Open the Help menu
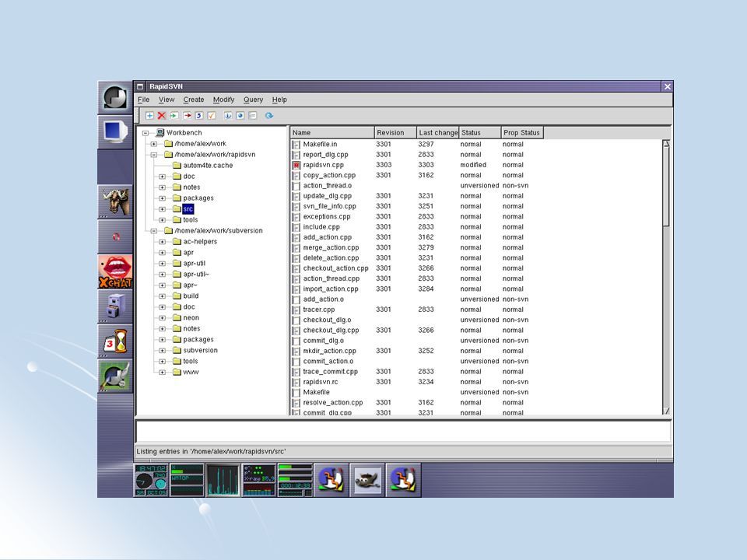 [x=279, y=100]
